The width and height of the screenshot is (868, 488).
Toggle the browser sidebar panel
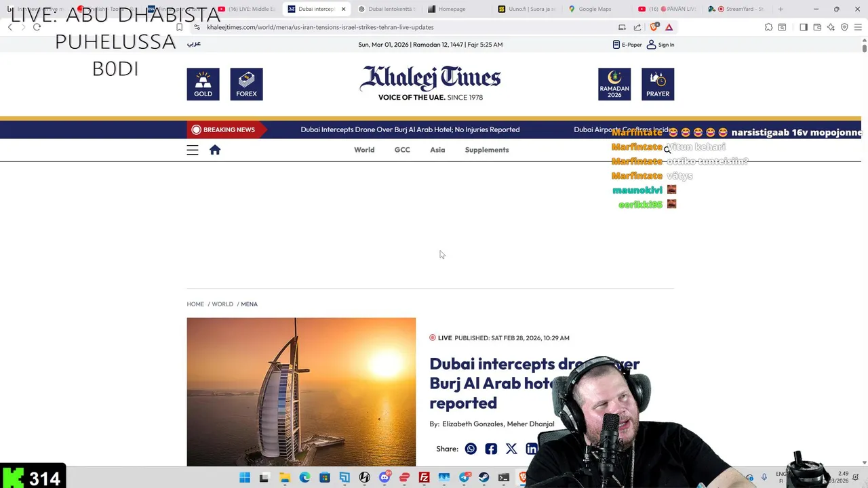(x=804, y=27)
